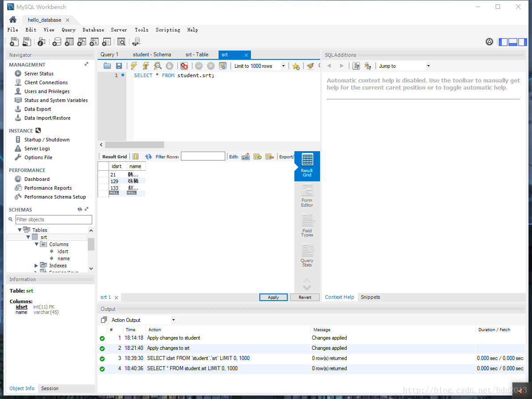This screenshot has width=532, height=399.
Task: Toggle continue-on-error for script execution
Action: click(184, 66)
